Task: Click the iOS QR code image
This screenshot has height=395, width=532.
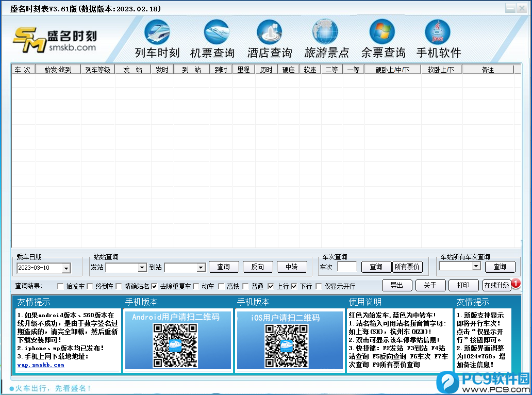Action: point(287,346)
